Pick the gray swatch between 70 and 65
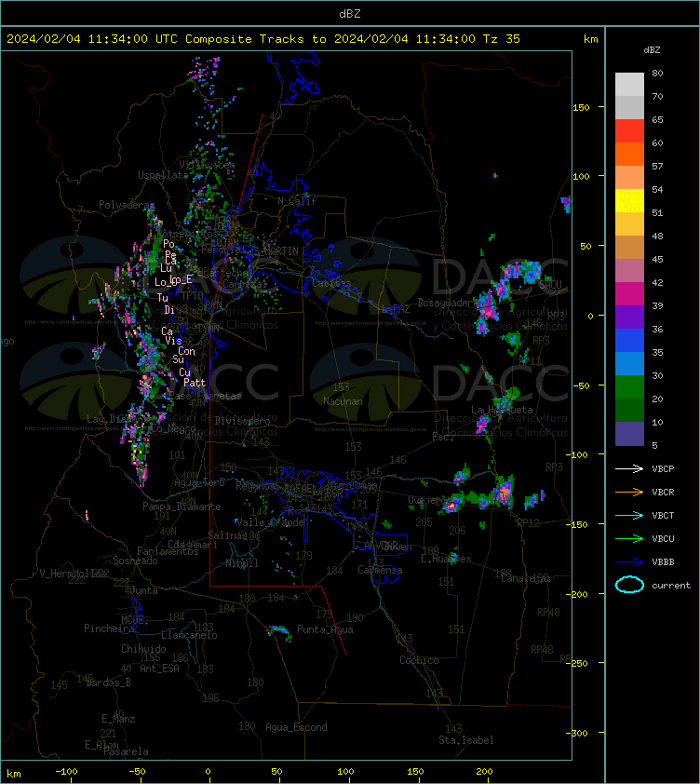The image size is (700, 784). point(629,107)
